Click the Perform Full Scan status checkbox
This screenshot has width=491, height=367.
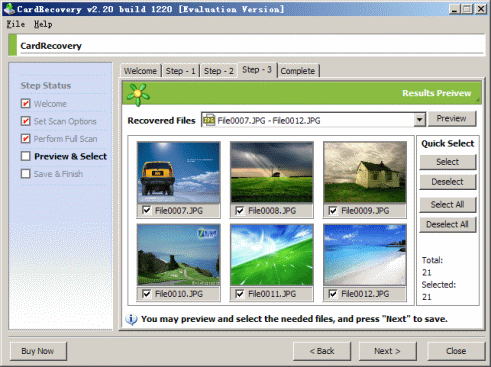26,138
